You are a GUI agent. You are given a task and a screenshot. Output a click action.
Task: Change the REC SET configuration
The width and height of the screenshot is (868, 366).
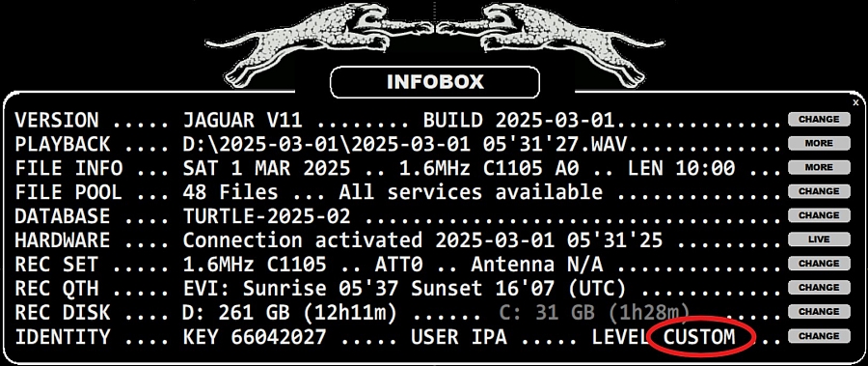pos(819,264)
